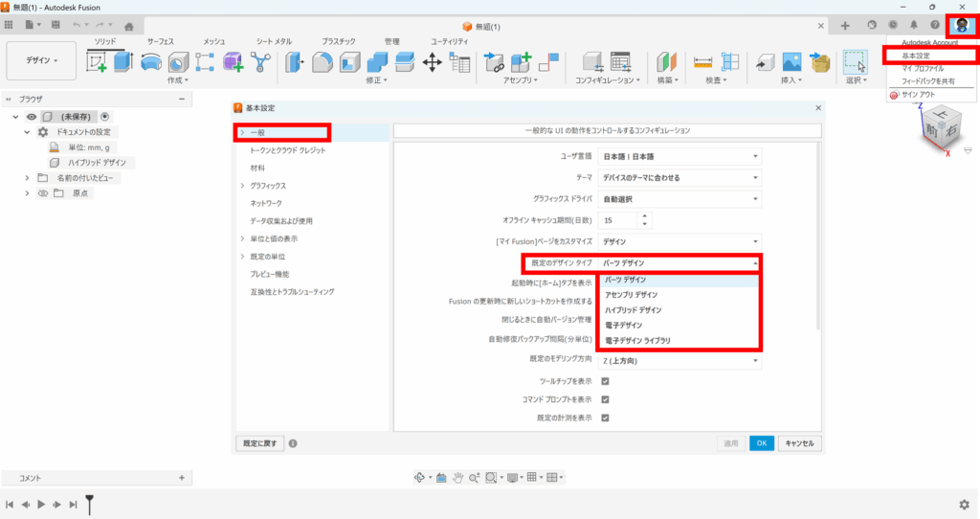The image size is (980, 519).
Task: Uncheck the ツールチップを表示 checkbox
Action: coord(605,381)
